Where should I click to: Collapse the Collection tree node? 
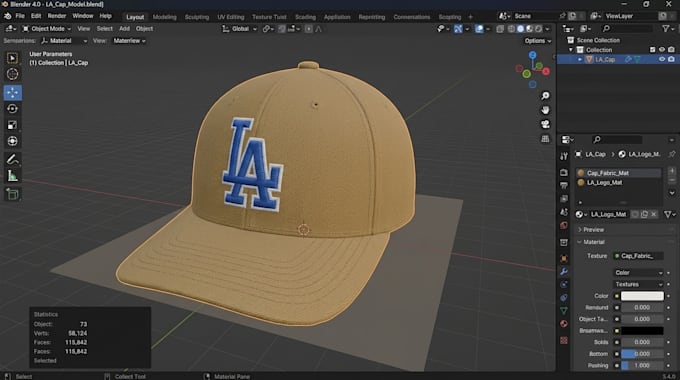[571, 50]
